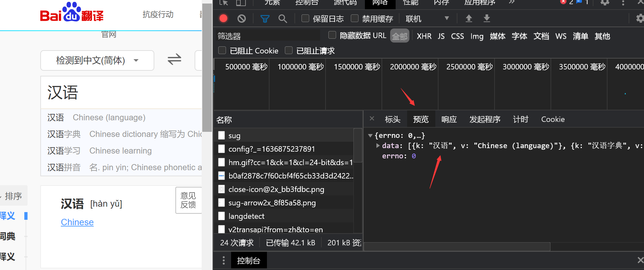Enable the preserve log checkbox
Screen dimensions: 644x270
coord(305,18)
